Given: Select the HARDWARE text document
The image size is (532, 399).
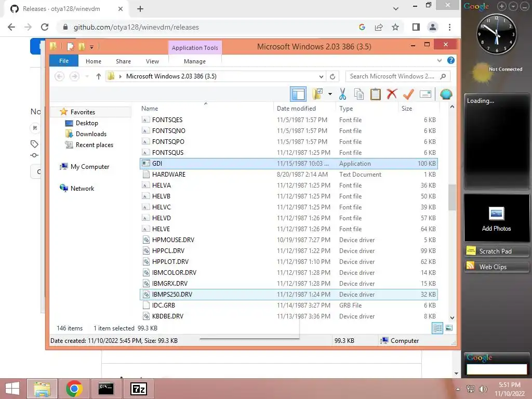Looking at the screenshot, I should click(289, 175).
